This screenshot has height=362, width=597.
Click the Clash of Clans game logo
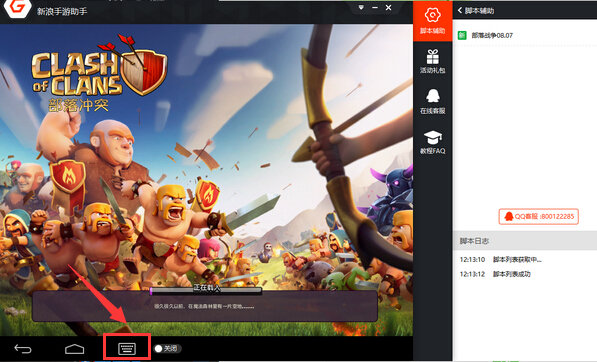click(x=99, y=72)
